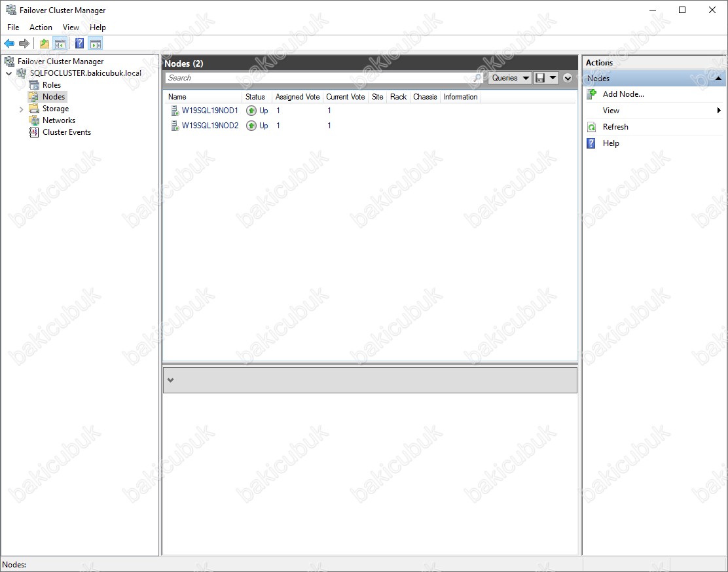This screenshot has width=728, height=572.
Task: Open the View menu in menu bar
Action: pos(71,27)
